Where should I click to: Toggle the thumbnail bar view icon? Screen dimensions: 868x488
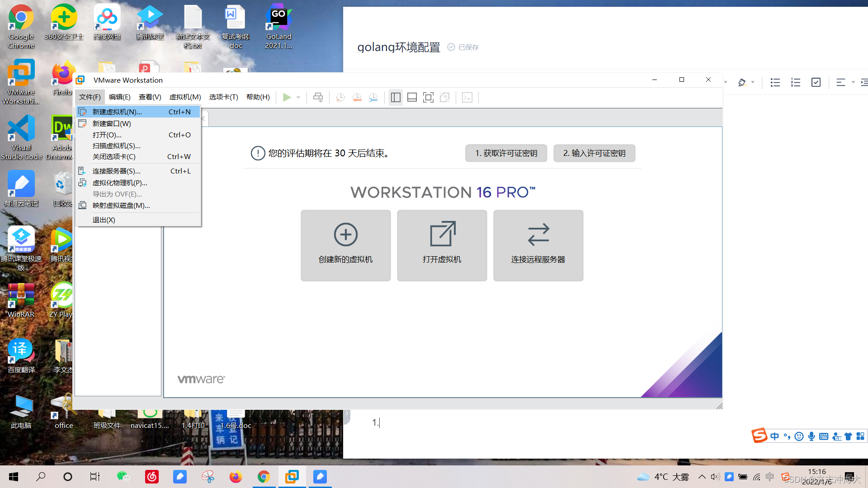pos(412,97)
